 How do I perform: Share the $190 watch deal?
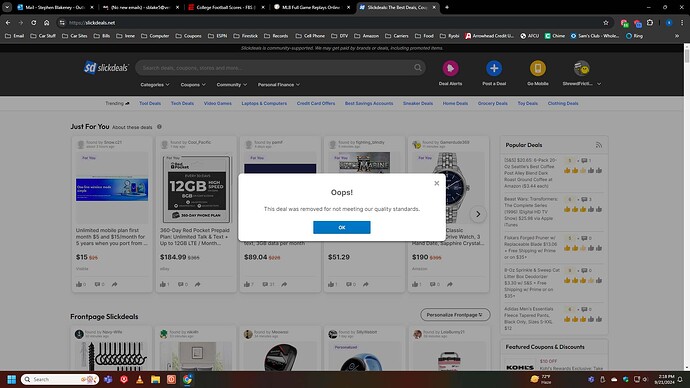450,284
